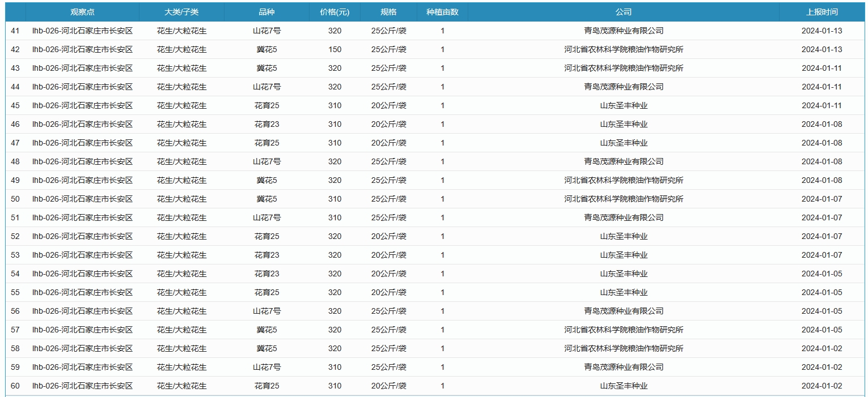Select the 规格 column header
The width and height of the screenshot is (868, 397).
(x=388, y=12)
